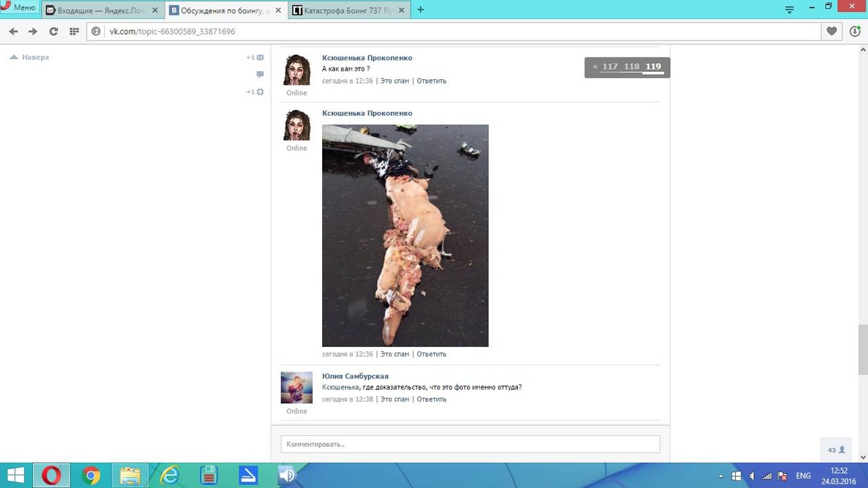Click Ответить under Юлия Самбурская's comment
Image resolution: width=868 pixels, height=488 pixels.
(x=431, y=399)
